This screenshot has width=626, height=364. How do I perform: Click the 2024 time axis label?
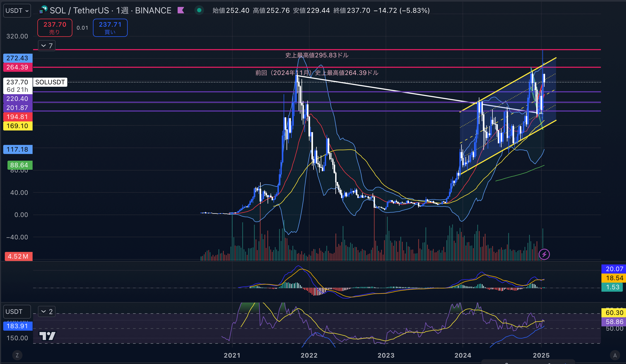[463, 355]
